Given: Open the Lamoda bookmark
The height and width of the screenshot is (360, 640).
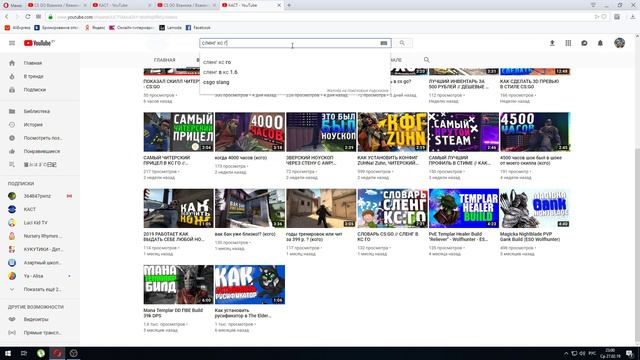Looking at the screenshot, I should 171,28.
